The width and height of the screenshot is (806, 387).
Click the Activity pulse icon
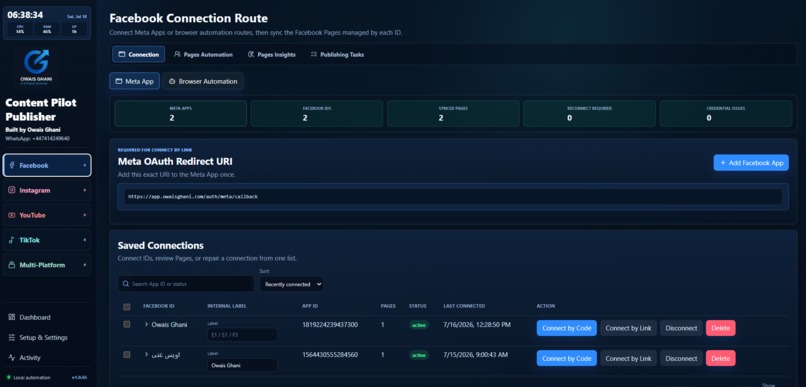pos(12,357)
